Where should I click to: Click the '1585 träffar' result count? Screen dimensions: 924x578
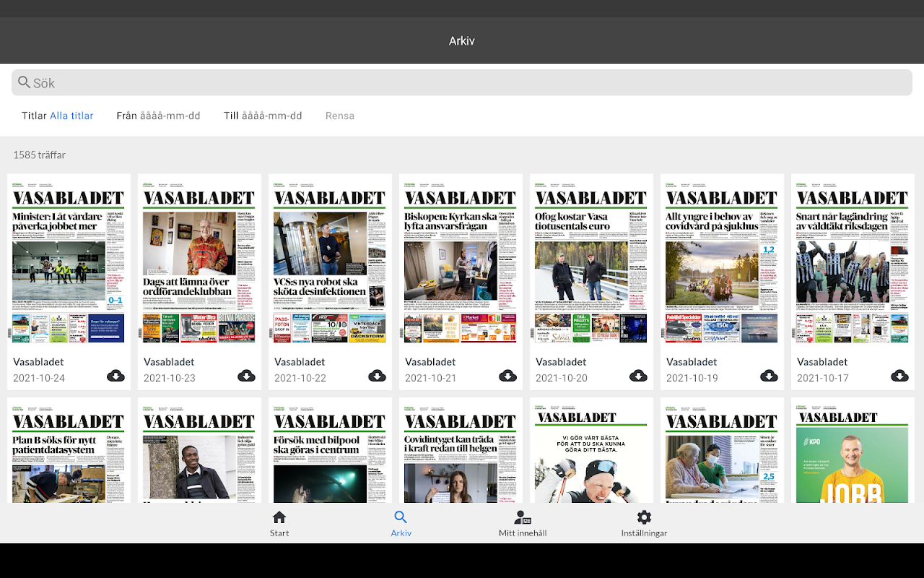pos(39,155)
